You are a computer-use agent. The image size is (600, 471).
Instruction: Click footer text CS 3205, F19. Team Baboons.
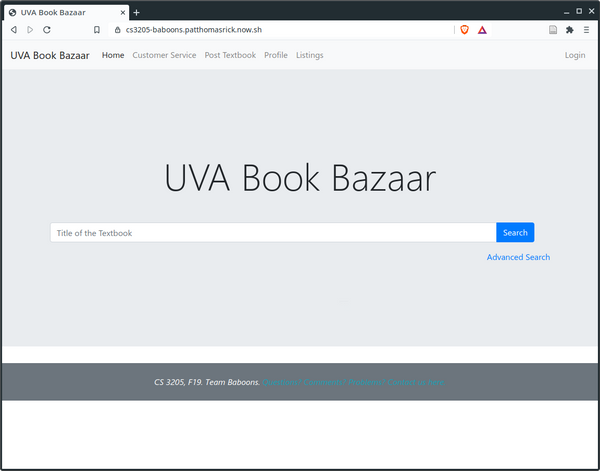coord(207,382)
